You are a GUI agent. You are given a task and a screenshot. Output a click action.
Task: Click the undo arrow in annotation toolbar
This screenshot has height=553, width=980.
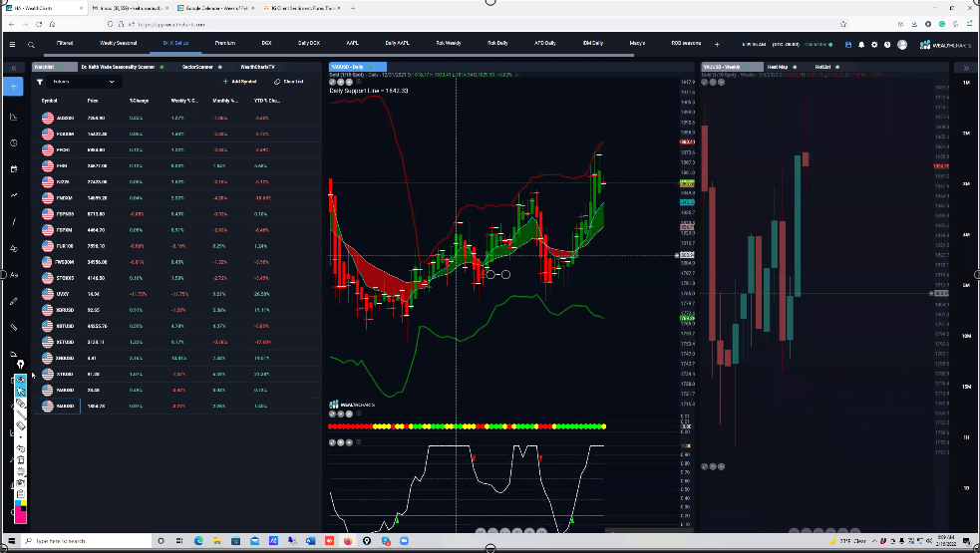click(21, 448)
